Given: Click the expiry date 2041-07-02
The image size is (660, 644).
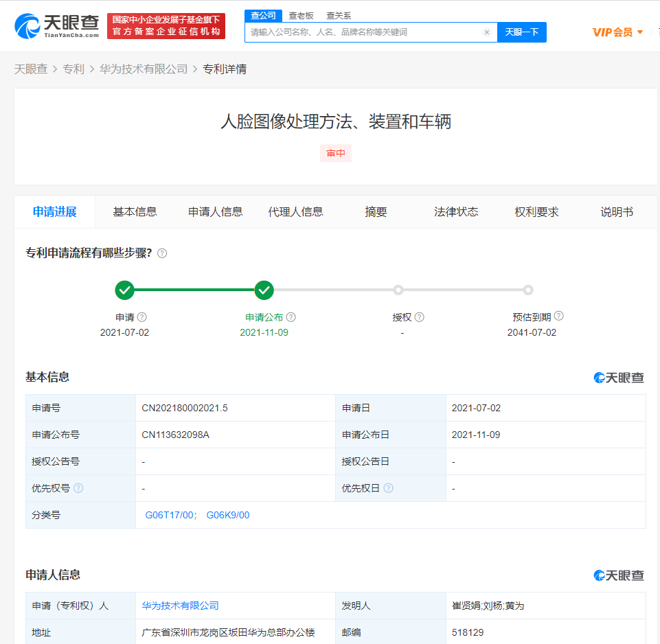Looking at the screenshot, I should (x=532, y=332).
